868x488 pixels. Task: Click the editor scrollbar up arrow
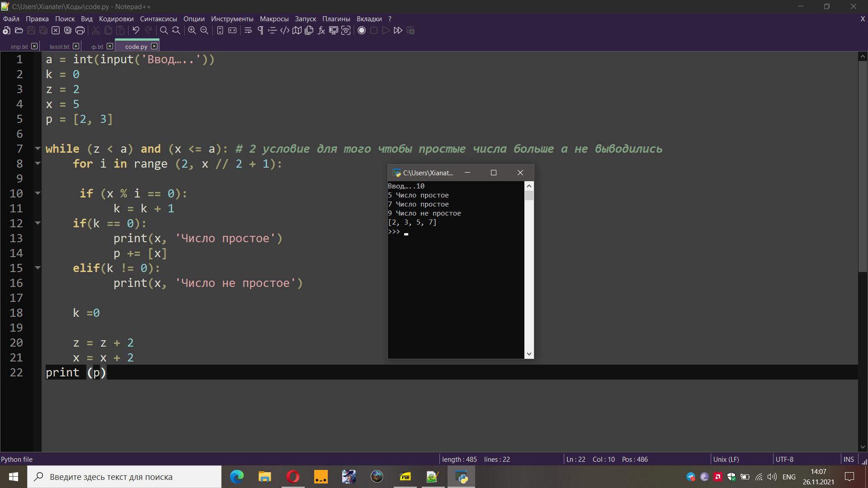[863, 56]
